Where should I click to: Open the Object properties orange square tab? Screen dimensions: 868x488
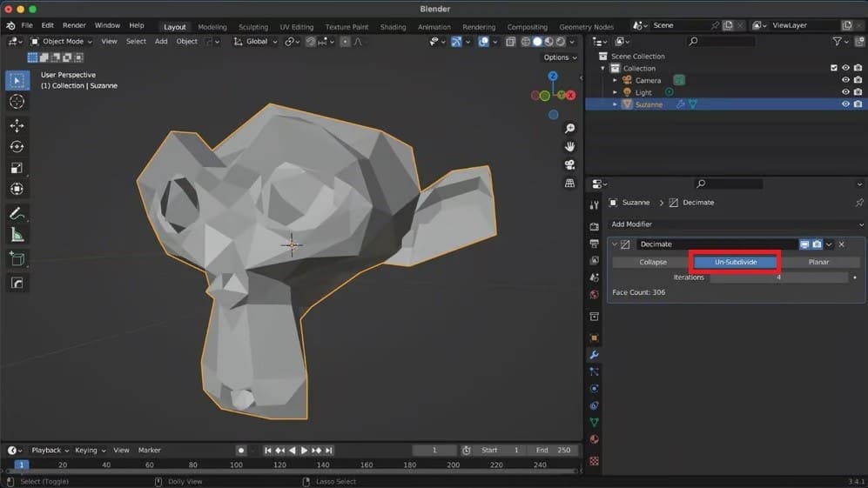tap(594, 338)
